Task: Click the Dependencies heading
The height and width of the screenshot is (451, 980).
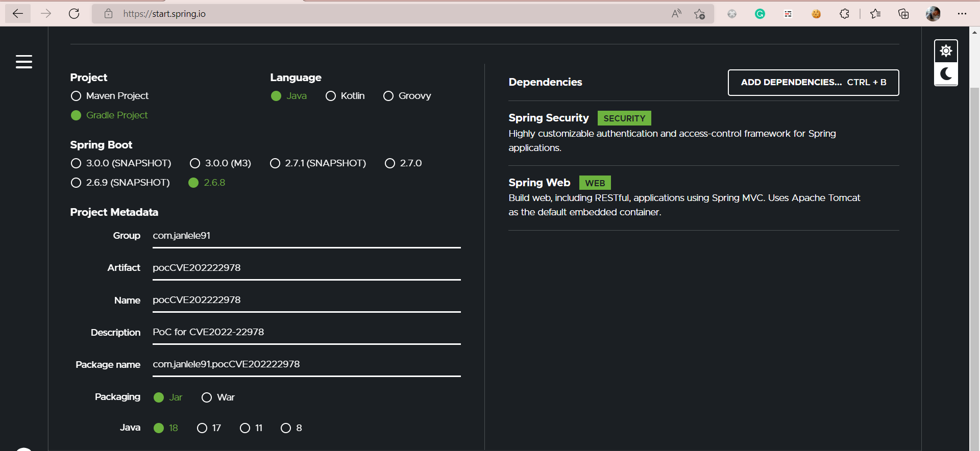Action: [545, 82]
